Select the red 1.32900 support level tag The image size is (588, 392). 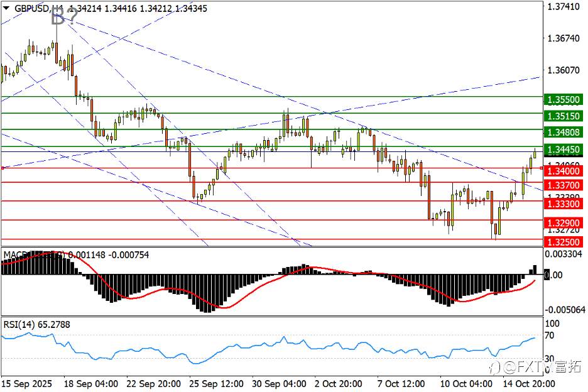tap(563, 223)
